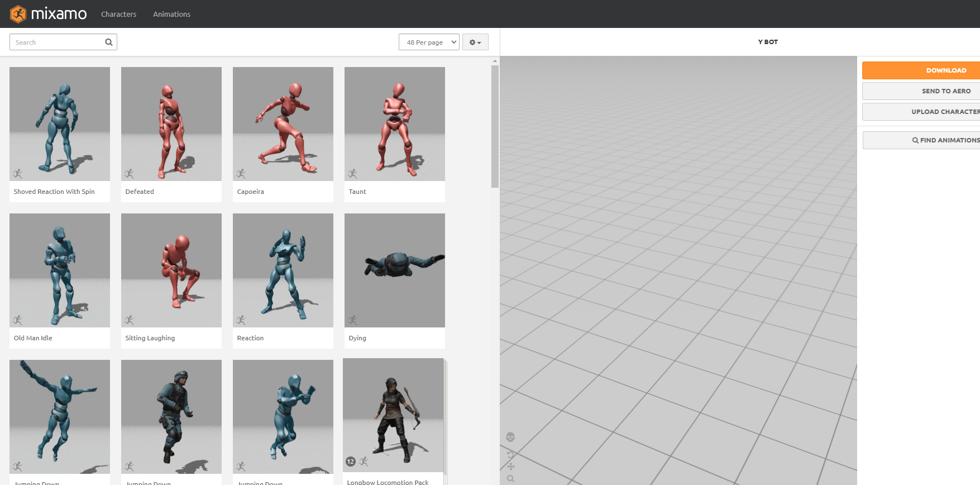Click the animation list scrollbar thumb
This screenshot has height=485, width=980.
pyautogui.click(x=495, y=127)
